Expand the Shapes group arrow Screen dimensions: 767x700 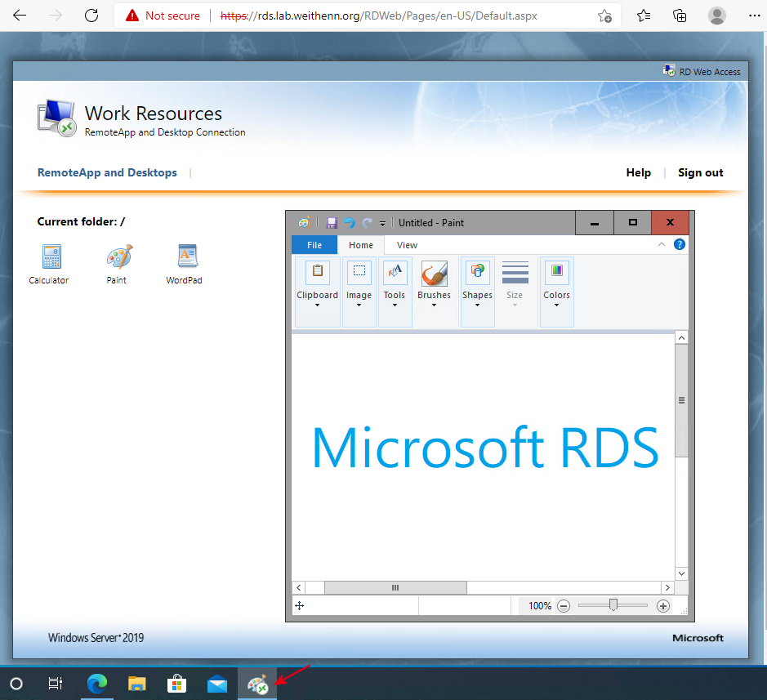point(477,305)
